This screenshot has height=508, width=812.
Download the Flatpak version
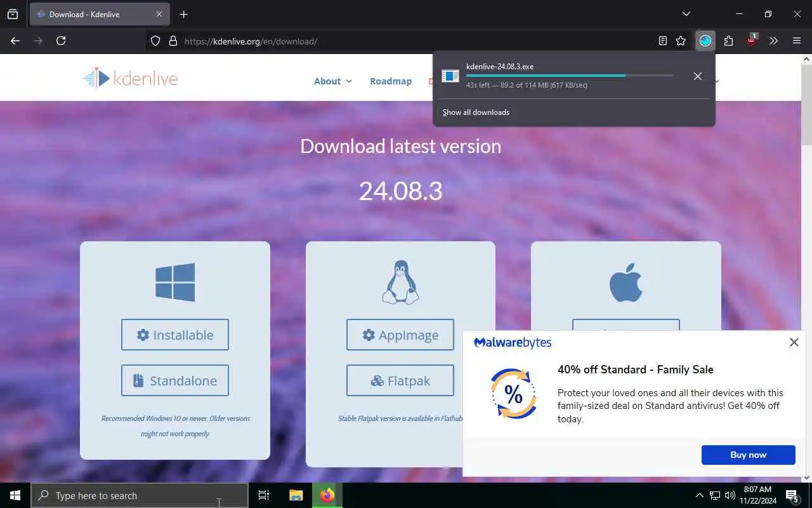[x=400, y=380]
